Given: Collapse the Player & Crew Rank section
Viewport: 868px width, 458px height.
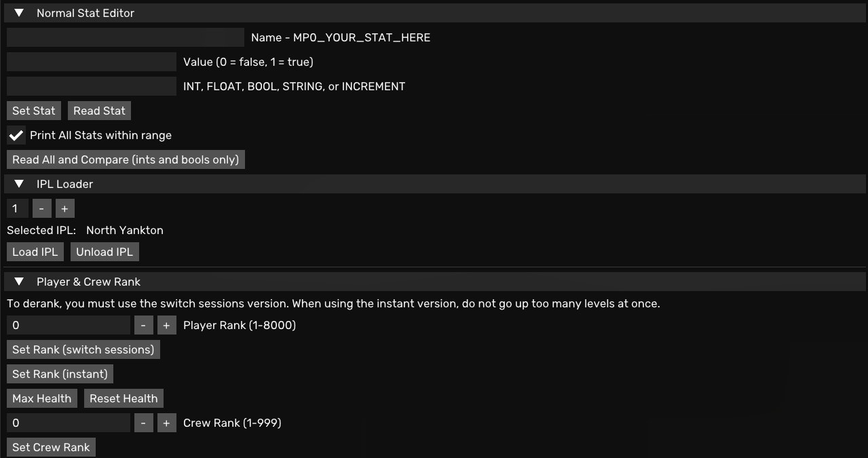Looking at the screenshot, I should (19, 282).
